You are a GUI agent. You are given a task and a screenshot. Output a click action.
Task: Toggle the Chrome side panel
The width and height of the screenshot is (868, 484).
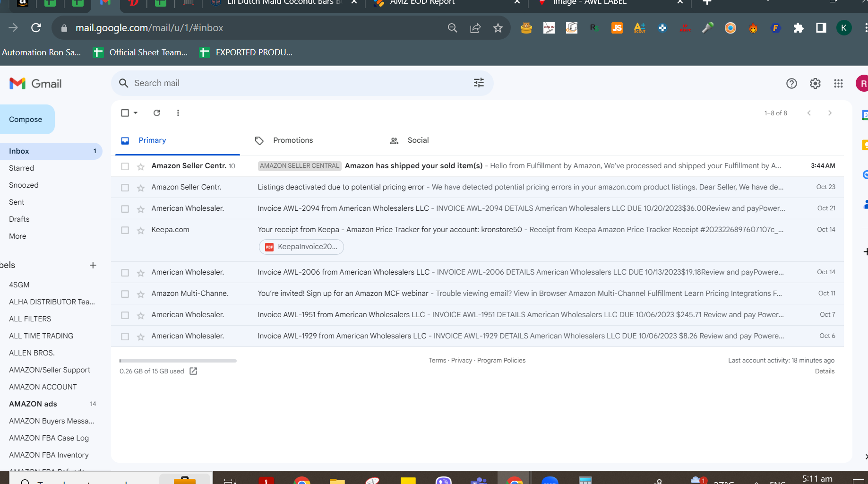click(x=821, y=28)
